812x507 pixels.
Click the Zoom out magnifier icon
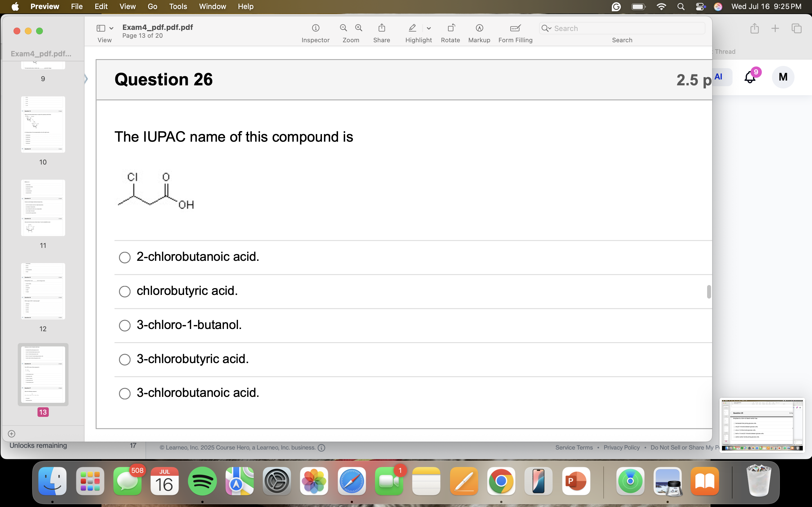[343, 28]
